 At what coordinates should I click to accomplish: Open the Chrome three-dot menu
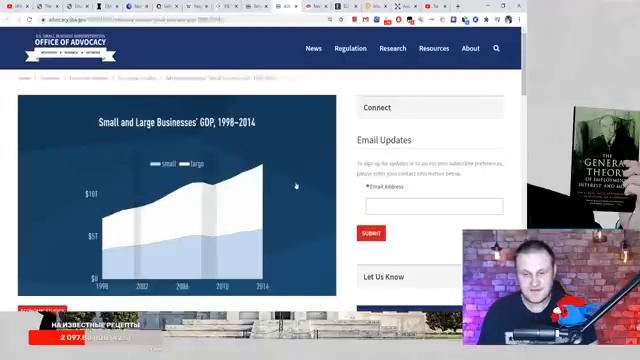[x=519, y=20]
